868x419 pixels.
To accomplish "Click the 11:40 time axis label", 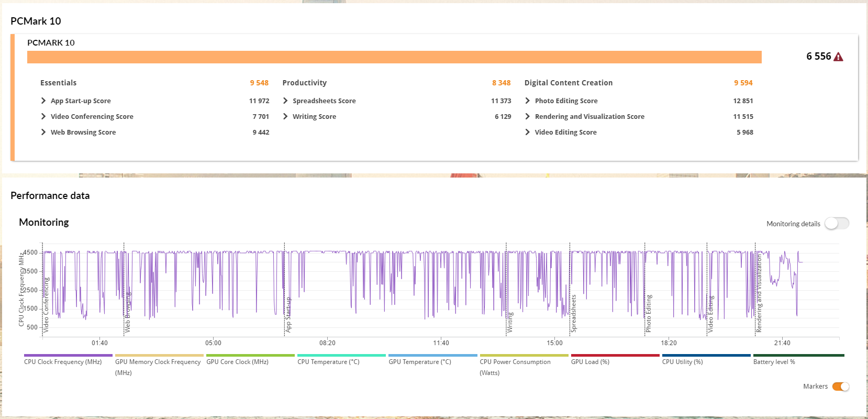I will [x=441, y=343].
